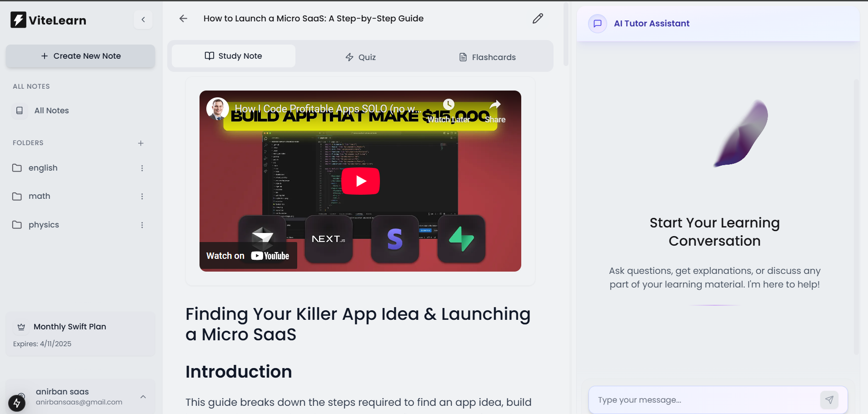Screen dimensions: 868x414
Task: Click the anirbansaas@gmail.com email text
Action: (x=79, y=402)
